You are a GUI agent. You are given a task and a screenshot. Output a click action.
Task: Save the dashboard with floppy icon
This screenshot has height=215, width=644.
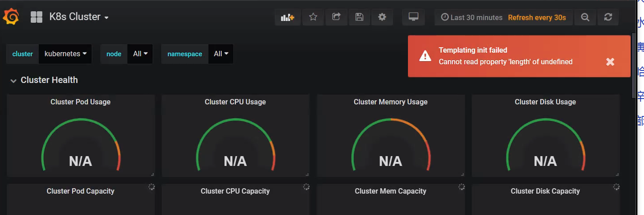pyautogui.click(x=359, y=17)
